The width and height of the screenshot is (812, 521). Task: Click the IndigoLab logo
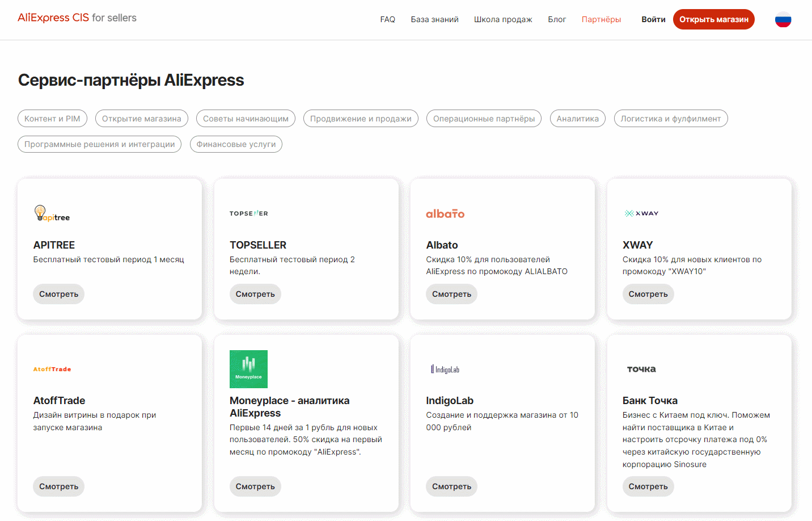tap(445, 369)
